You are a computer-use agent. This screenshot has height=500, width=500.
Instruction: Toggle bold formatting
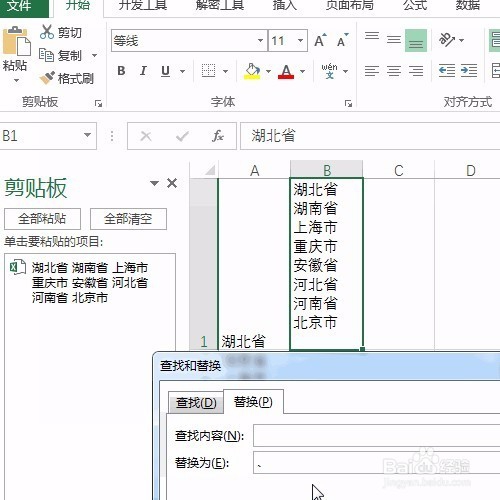[x=121, y=71]
